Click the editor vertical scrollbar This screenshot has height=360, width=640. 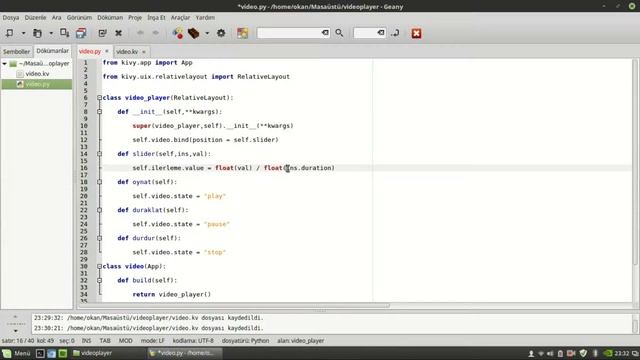pyautogui.click(x=635, y=163)
